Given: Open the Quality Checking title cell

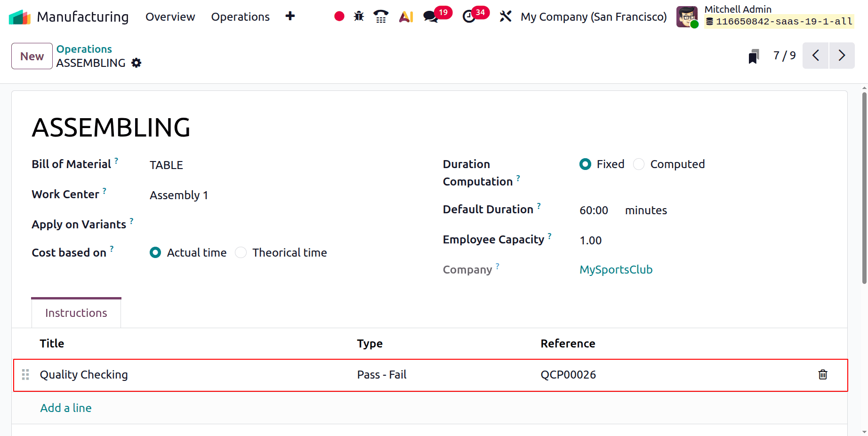Looking at the screenshot, I should pos(84,374).
